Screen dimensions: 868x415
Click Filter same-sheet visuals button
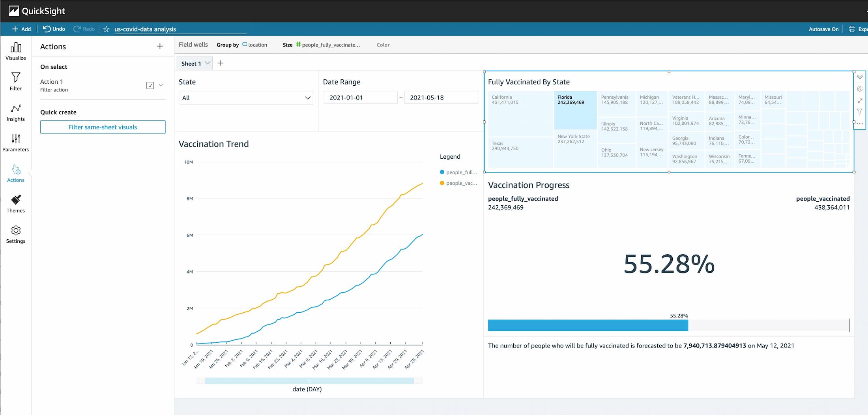(103, 127)
